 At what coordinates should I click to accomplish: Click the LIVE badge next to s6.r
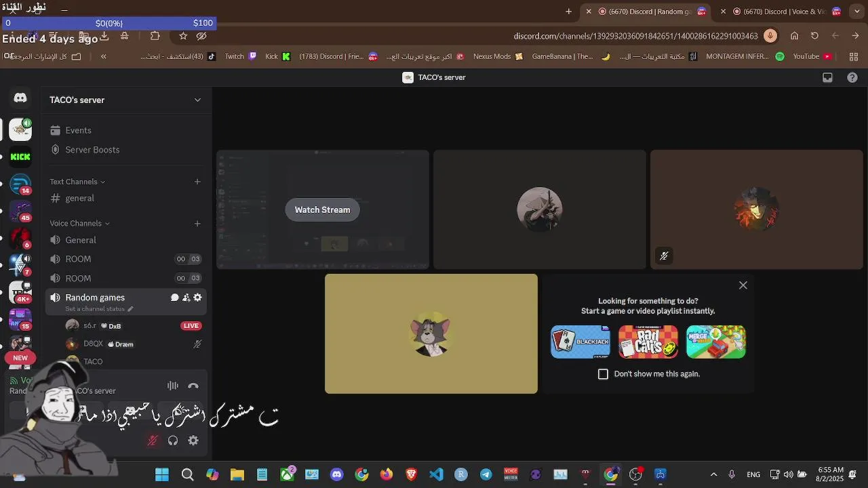pyautogui.click(x=191, y=326)
